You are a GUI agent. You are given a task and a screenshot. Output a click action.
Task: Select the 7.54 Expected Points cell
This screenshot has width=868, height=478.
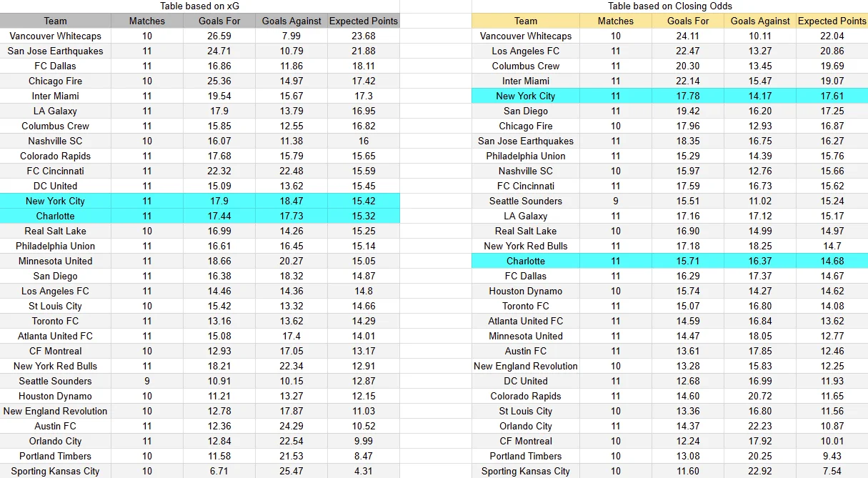(832, 471)
